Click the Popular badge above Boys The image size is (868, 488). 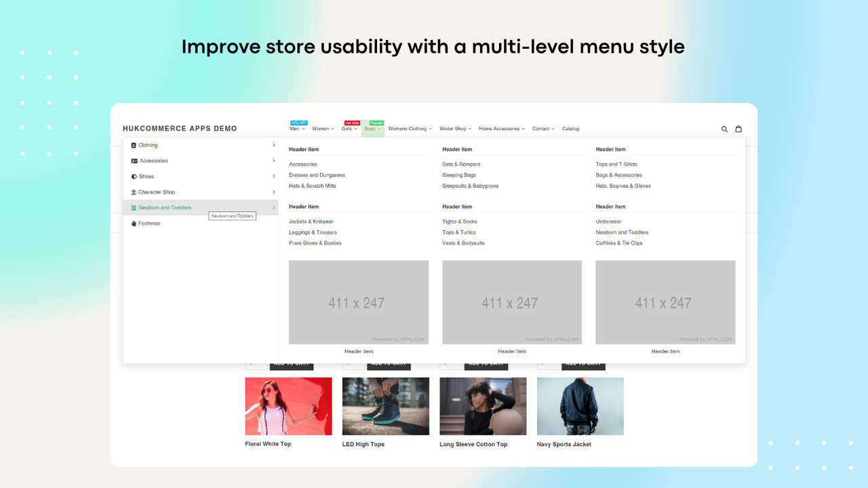coord(376,123)
